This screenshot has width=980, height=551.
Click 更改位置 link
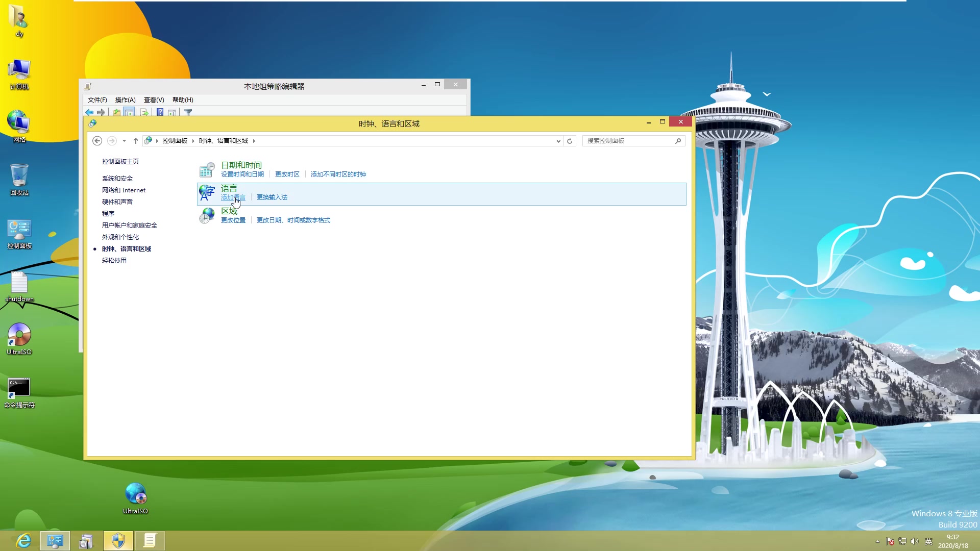pos(233,220)
